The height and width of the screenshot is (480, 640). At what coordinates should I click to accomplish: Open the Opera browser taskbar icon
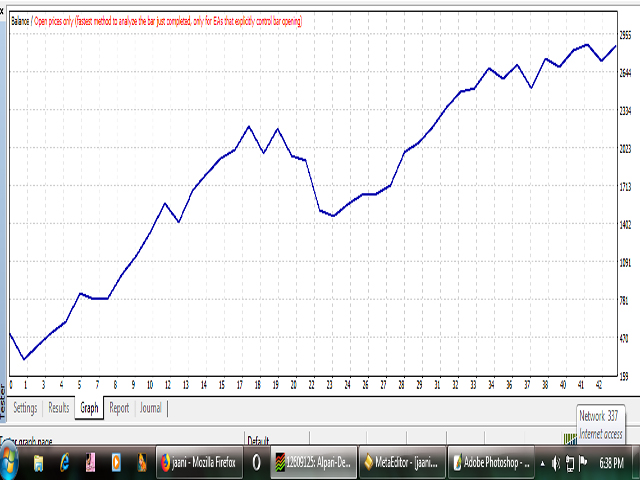pyautogui.click(x=256, y=463)
